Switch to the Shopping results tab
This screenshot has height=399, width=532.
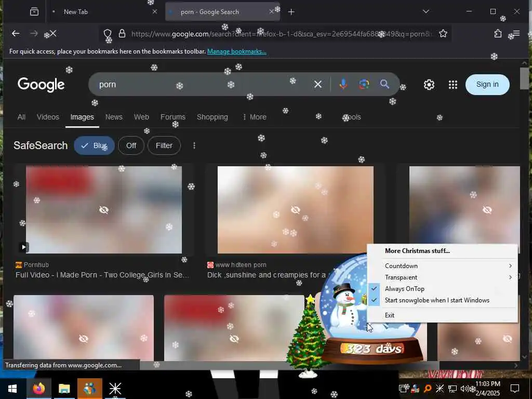tap(212, 117)
